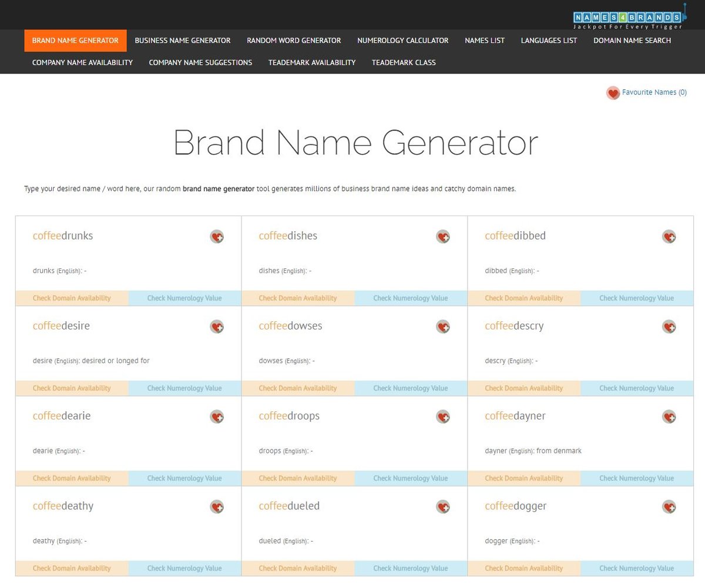This screenshot has width=705, height=588.
Task: Open the Favourite Names (0) link
Action: (654, 92)
